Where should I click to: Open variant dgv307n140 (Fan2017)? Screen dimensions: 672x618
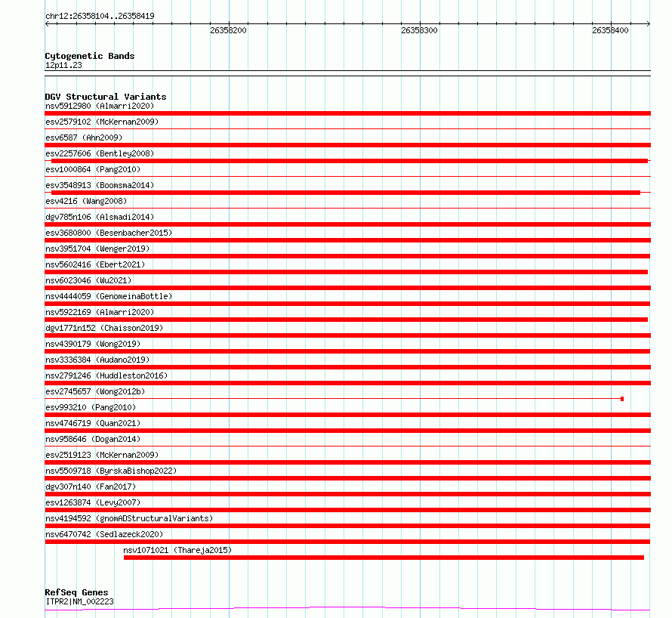pyautogui.click(x=91, y=487)
